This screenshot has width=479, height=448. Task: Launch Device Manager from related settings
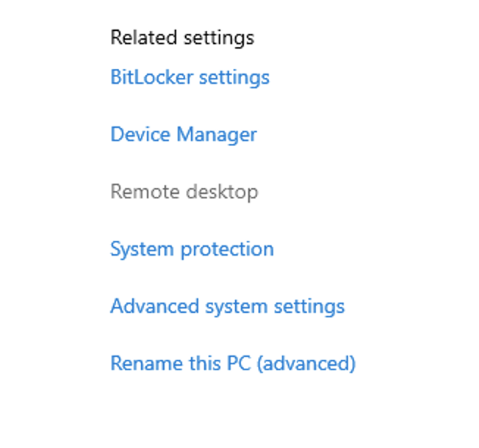[184, 135]
